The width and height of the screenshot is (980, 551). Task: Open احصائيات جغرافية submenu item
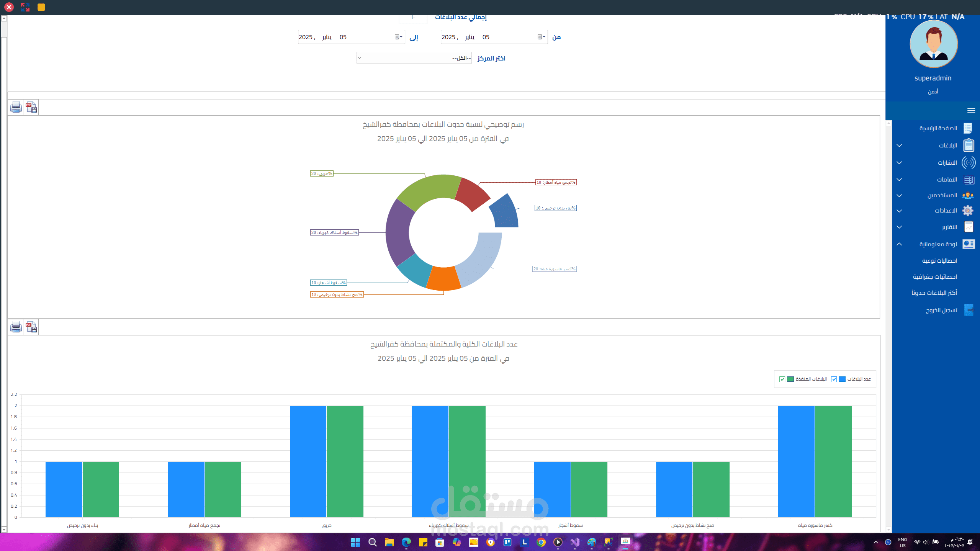click(x=935, y=277)
